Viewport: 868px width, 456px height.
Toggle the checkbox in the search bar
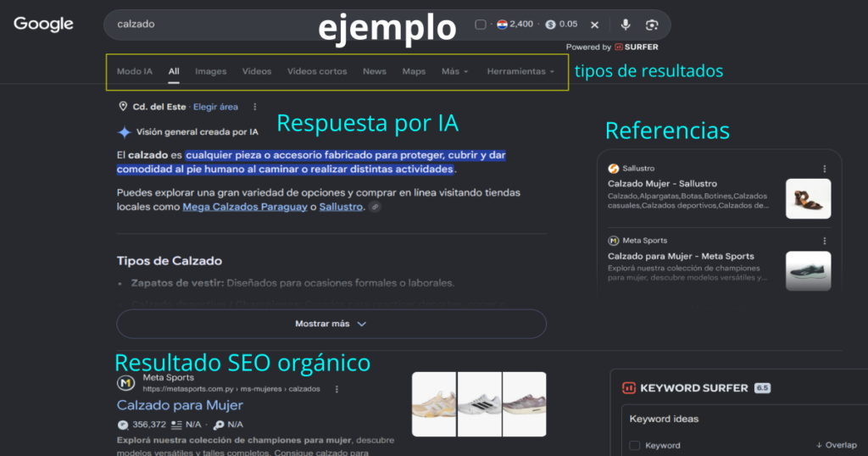[481, 25]
